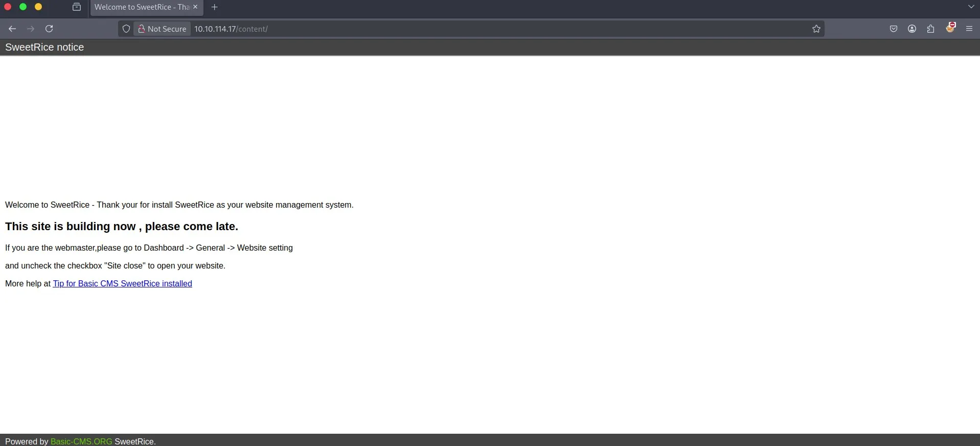The height and width of the screenshot is (446, 980).
Task: Open the Firefox View icon
Action: click(77, 7)
